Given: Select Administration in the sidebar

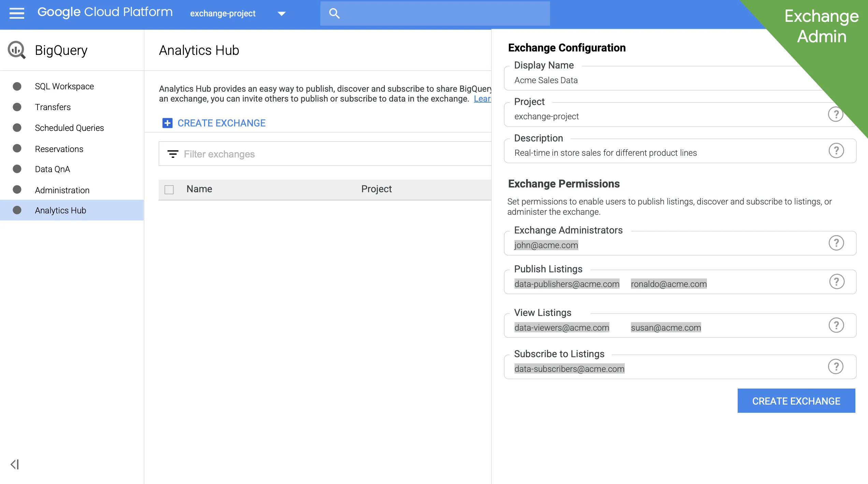Looking at the screenshot, I should [62, 190].
